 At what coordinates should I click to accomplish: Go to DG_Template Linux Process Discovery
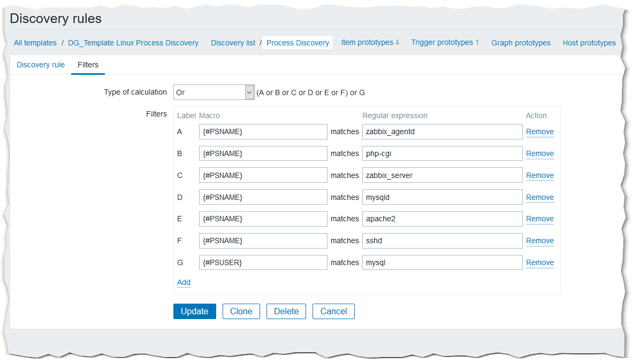point(133,43)
